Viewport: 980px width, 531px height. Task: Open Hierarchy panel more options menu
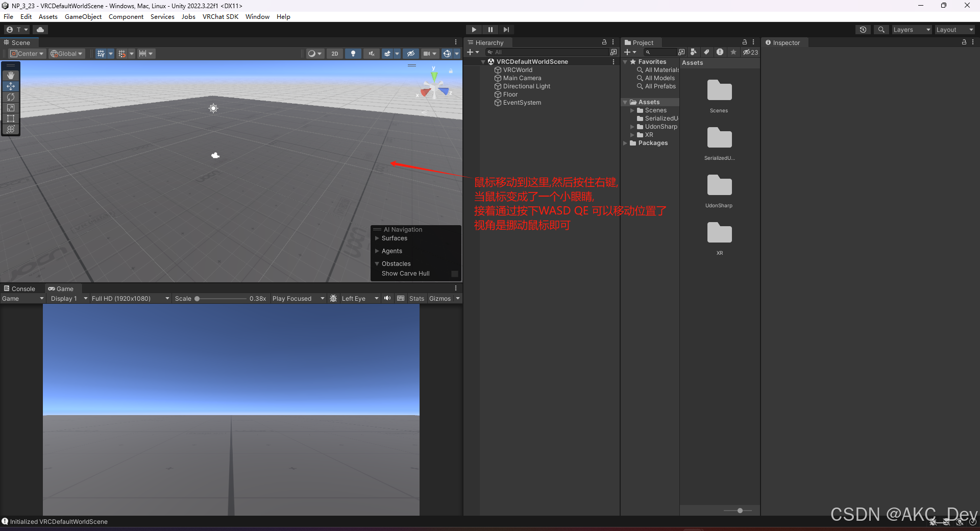click(613, 42)
